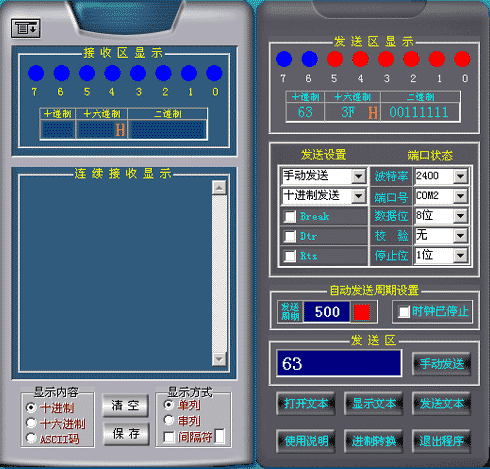
Task: Click receive bit 7 blue indicator
Action: [x=36, y=73]
